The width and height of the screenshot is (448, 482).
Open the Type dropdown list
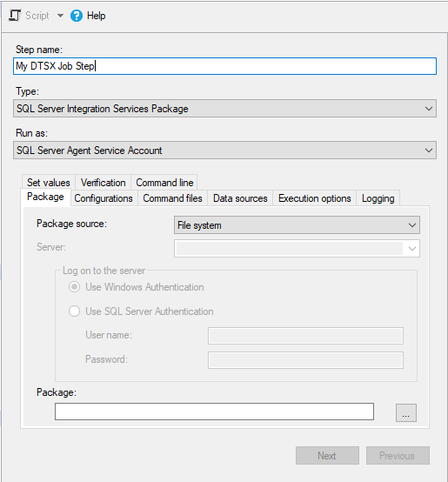pos(224,108)
